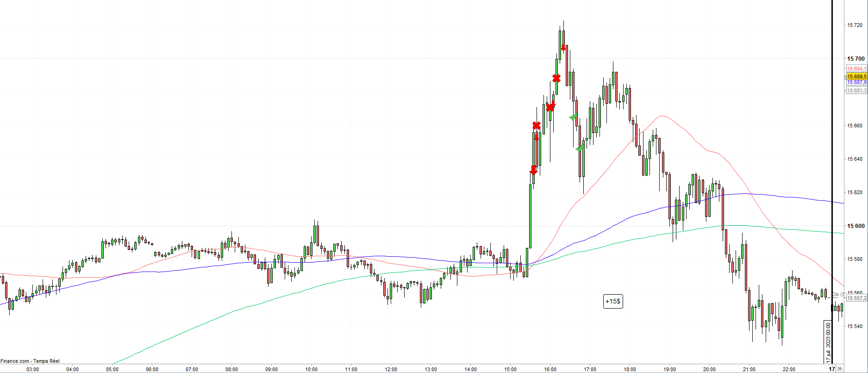Click the 22:00 time axis label

coord(789,369)
